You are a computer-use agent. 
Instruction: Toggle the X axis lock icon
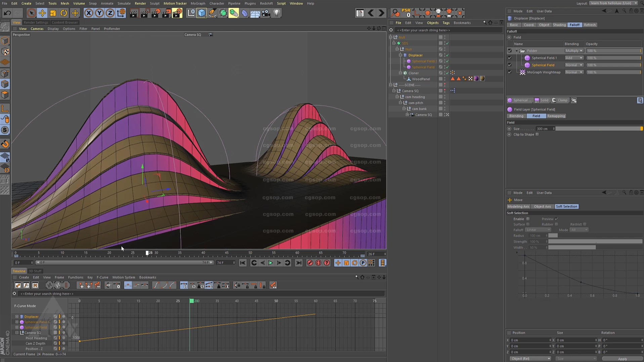(88, 13)
